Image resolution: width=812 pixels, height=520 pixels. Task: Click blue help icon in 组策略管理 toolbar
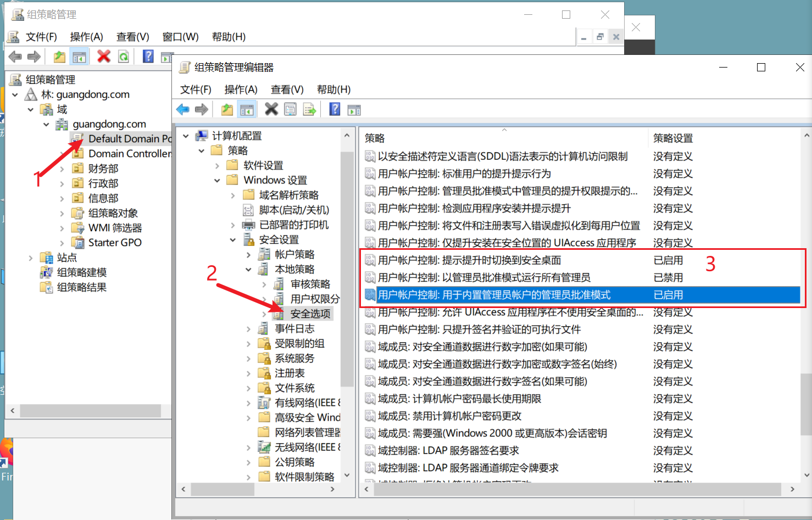[x=148, y=56]
